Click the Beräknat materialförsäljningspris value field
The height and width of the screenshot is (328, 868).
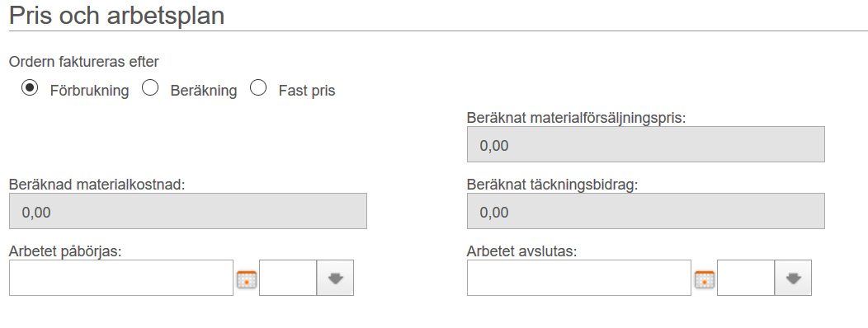(x=646, y=144)
